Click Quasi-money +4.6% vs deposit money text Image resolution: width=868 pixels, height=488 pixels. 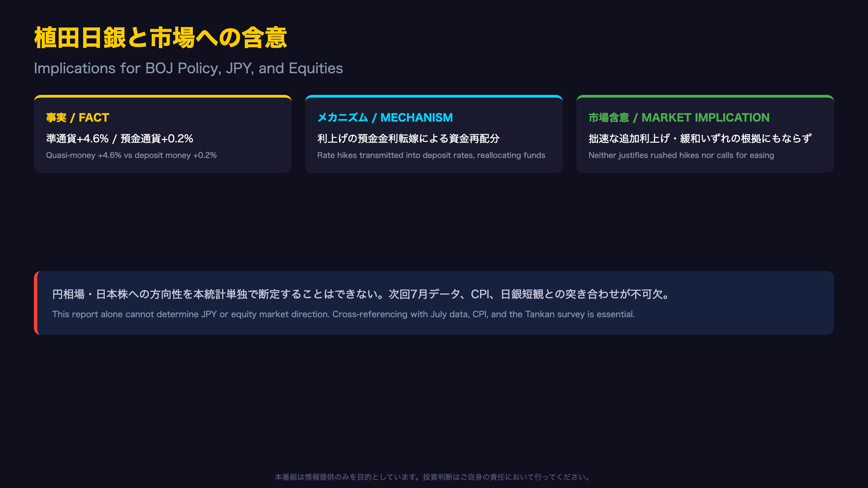[x=131, y=155]
